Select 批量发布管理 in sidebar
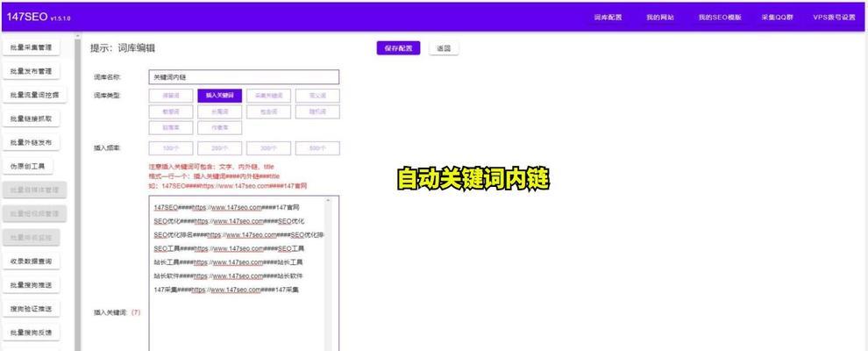868x351 pixels. [x=32, y=71]
